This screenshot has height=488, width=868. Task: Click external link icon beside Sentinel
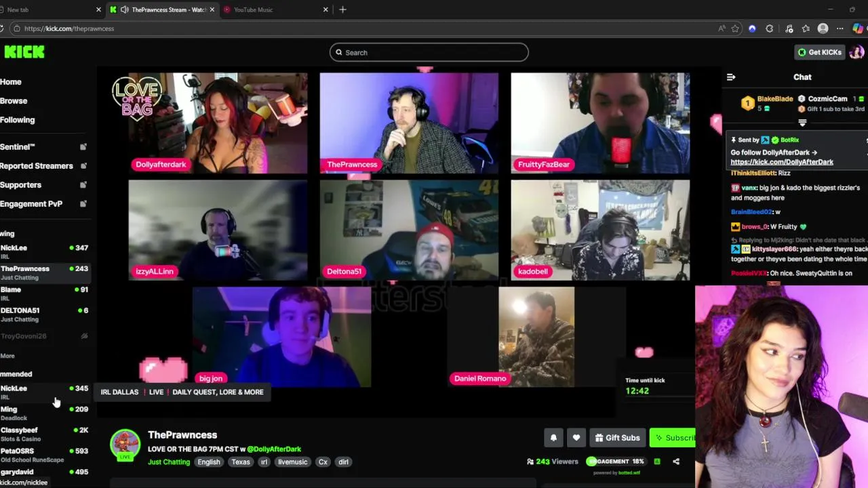(83, 147)
